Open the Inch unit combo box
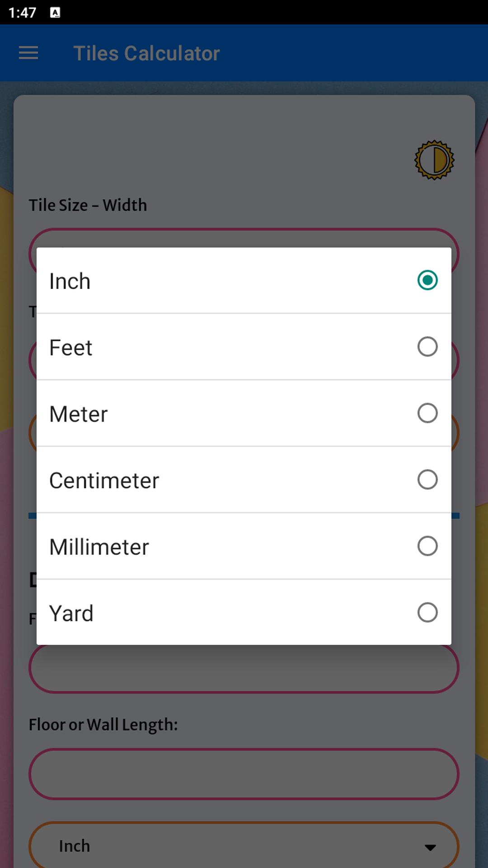The width and height of the screenshot is (488, 868). (x=244, y=845)
